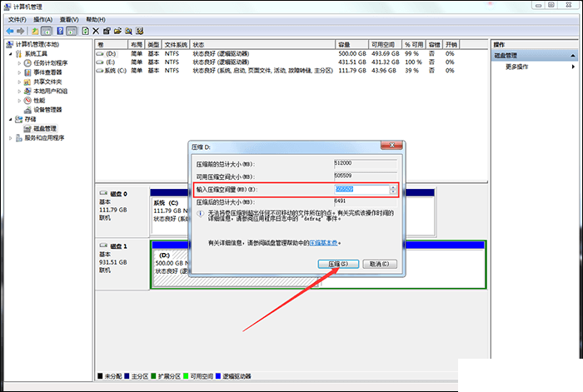583x392 pixels.
Task: Close the 压缩 D: dialog
Action: [391, 146]
